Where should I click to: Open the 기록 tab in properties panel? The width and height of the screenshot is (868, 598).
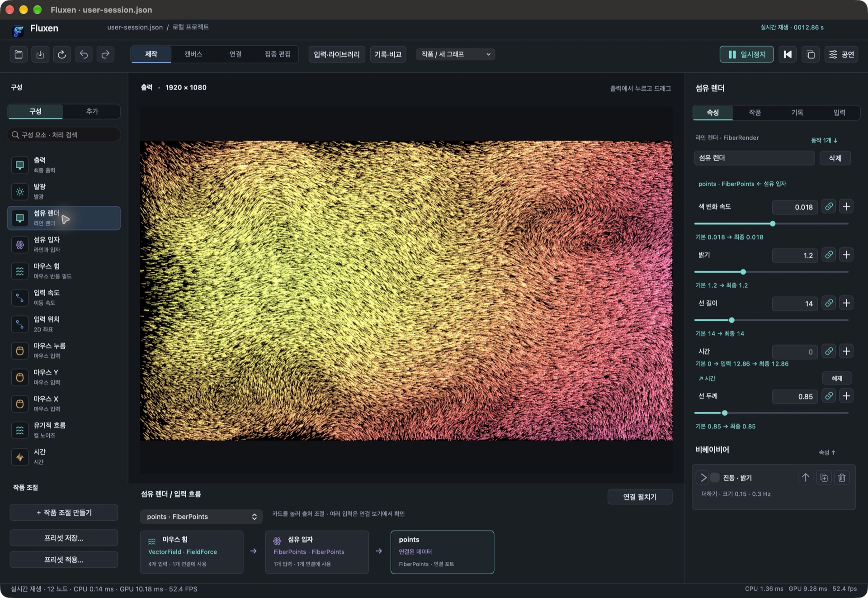point(797,113)
